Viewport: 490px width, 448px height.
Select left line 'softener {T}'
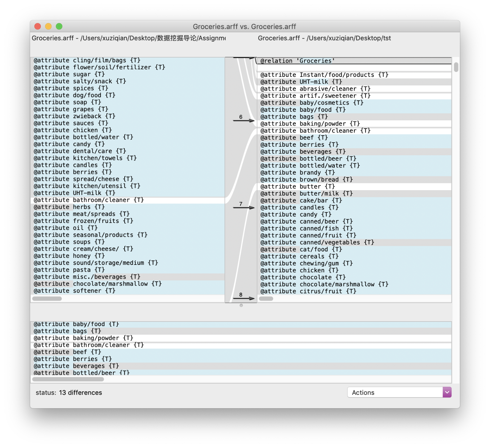(x=128, y=291)
